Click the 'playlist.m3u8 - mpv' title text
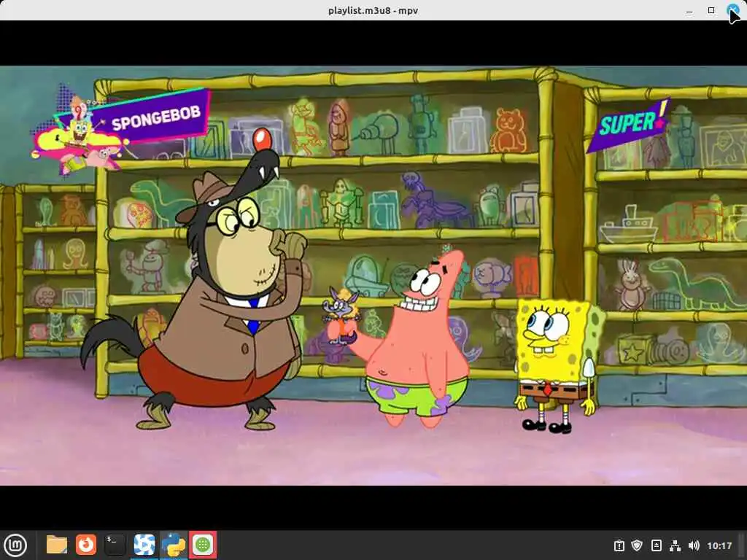 [373, 10]
